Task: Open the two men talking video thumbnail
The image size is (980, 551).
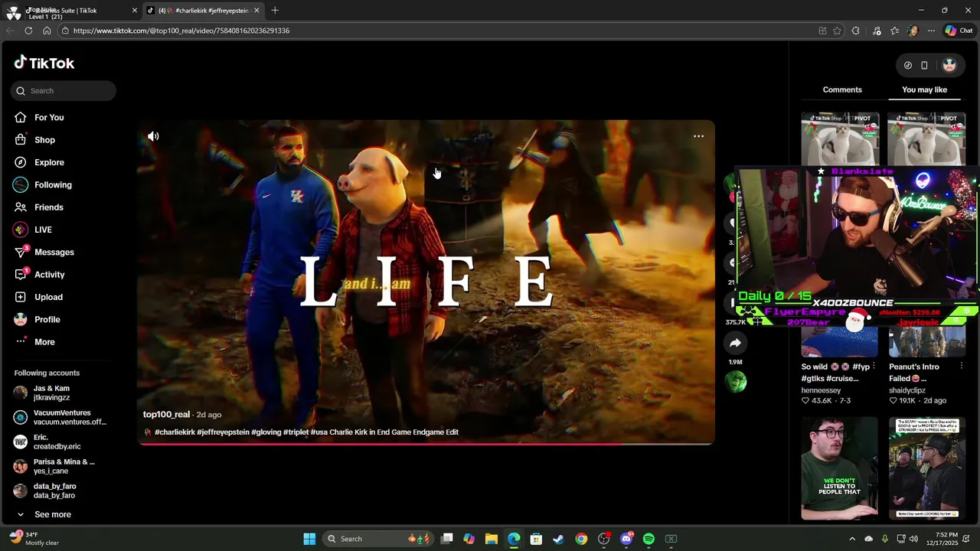Action: [x=927, y=468]
